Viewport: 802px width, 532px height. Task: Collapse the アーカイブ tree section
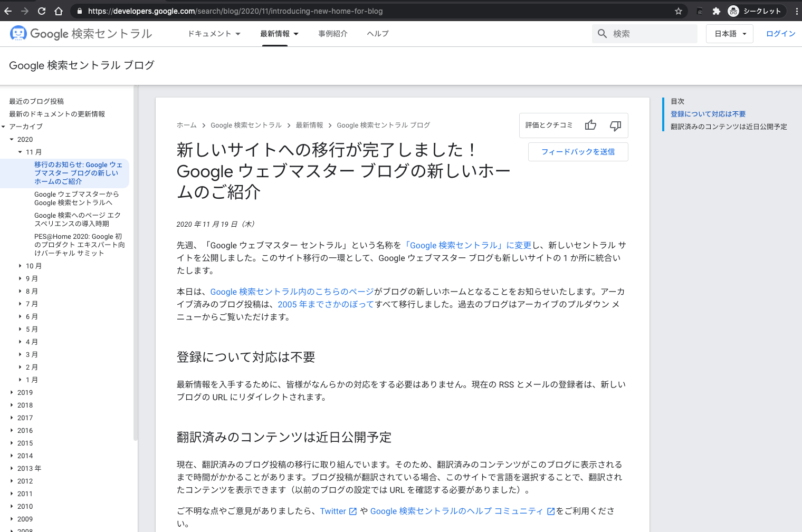(x=3, y=127)
